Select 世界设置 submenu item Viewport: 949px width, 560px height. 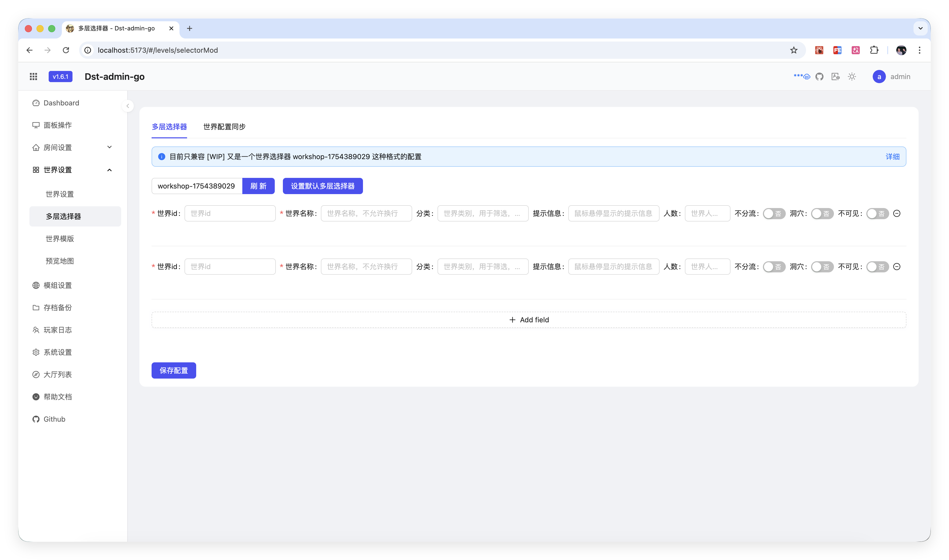pos(75,194)
